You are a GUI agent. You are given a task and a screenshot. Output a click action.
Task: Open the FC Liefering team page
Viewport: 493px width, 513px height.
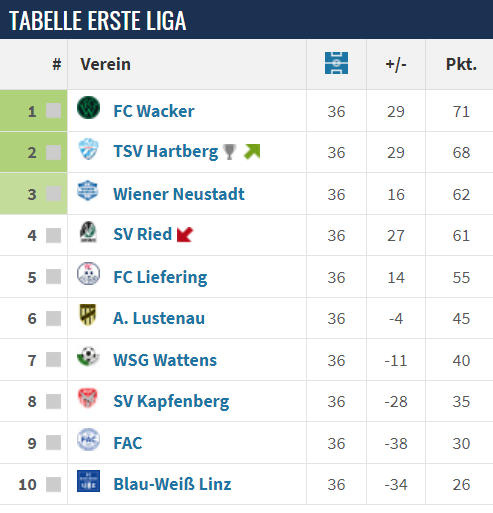[160, 277]
